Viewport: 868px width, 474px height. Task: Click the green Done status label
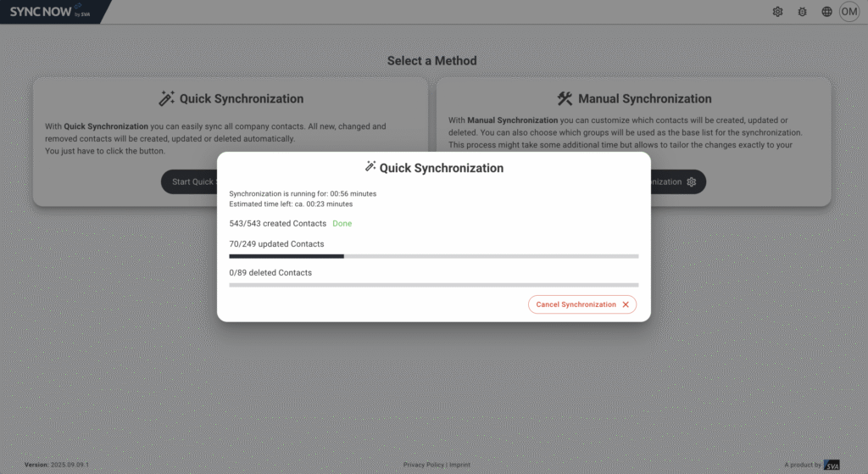(x=342, y=224)
